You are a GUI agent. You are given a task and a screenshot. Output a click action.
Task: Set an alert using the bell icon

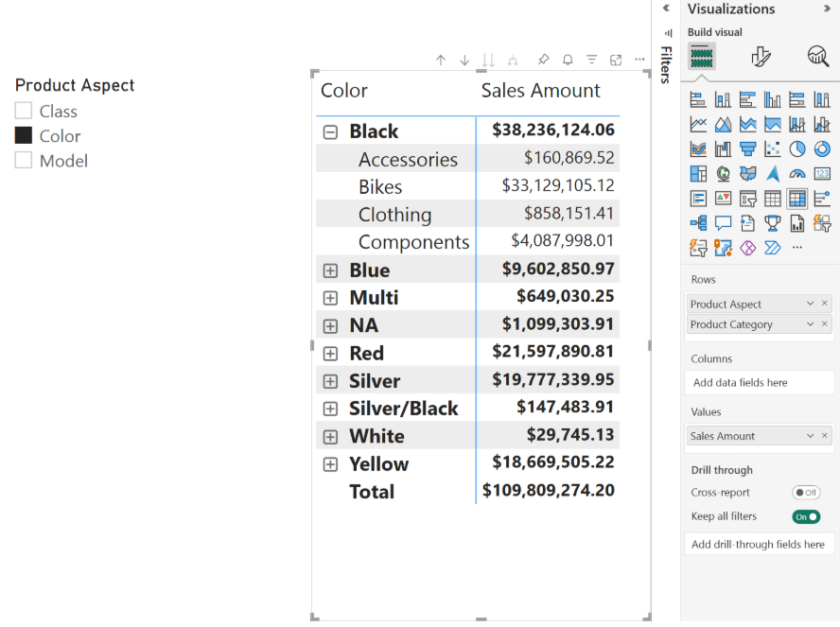click(568, 60)
